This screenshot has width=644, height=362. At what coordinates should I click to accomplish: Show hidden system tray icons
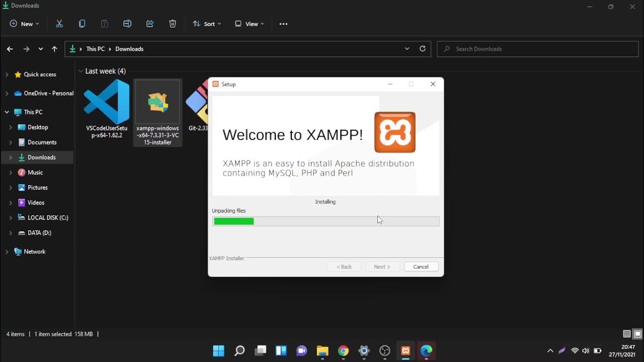pyautogui.click(x=550, y=350)
